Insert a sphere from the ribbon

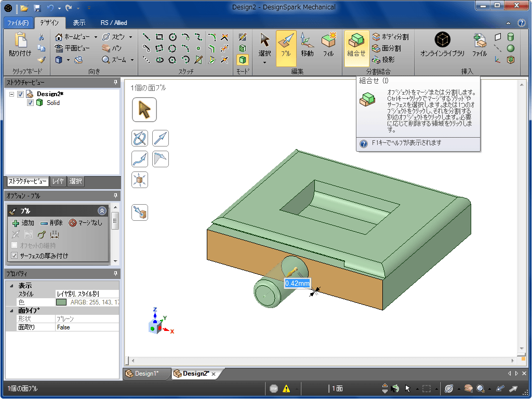click(x=511, y=48)
